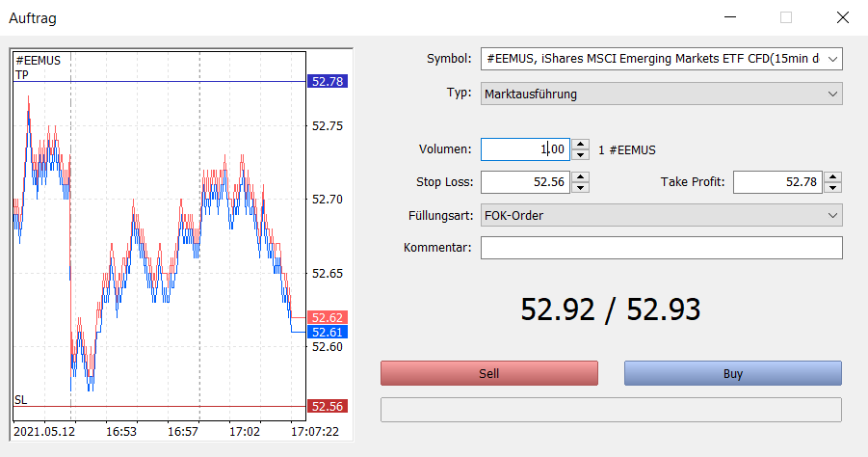Click the empty status bar below Sell/Buy
Viewport: 868px width, 457px height.
611,410
